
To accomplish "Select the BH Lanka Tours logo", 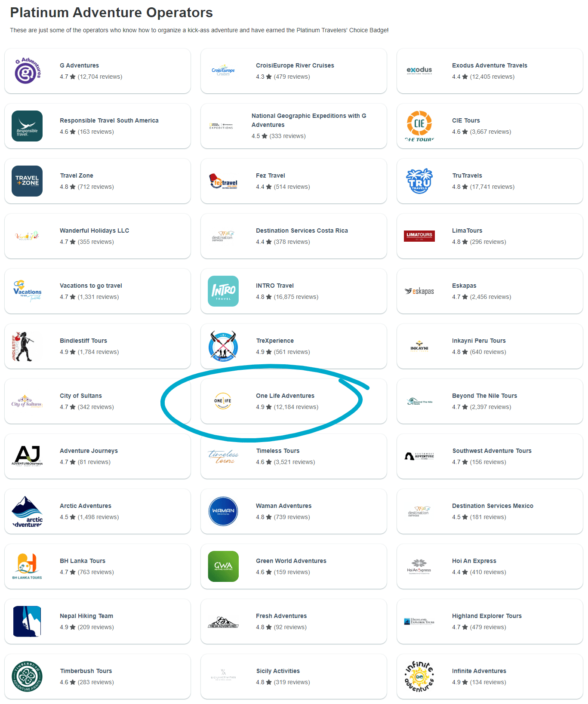I will [27, 566].
